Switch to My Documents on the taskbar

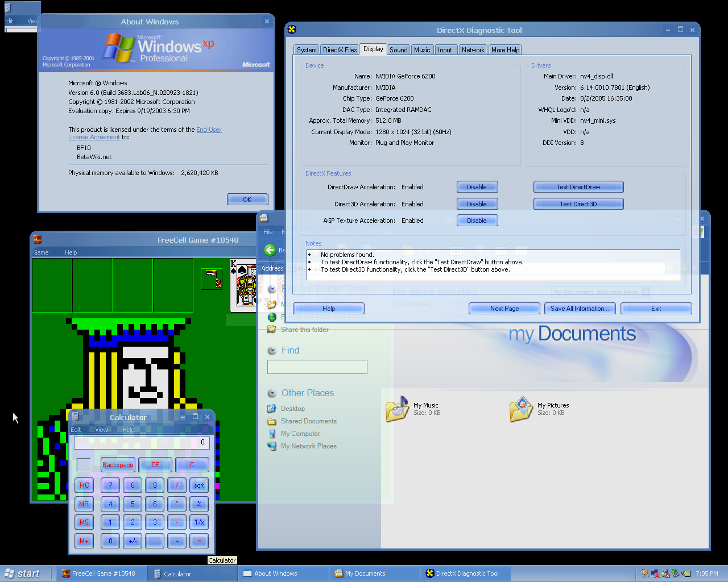tap(375, 573)
